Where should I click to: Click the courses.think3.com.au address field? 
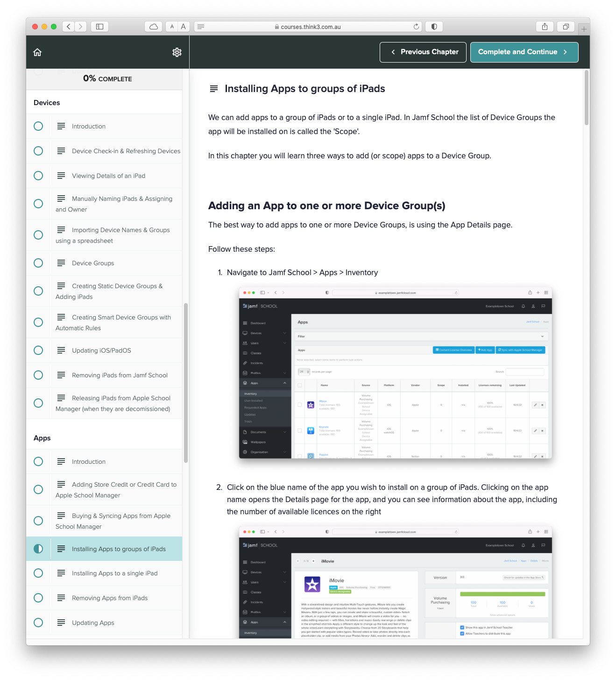308,27
